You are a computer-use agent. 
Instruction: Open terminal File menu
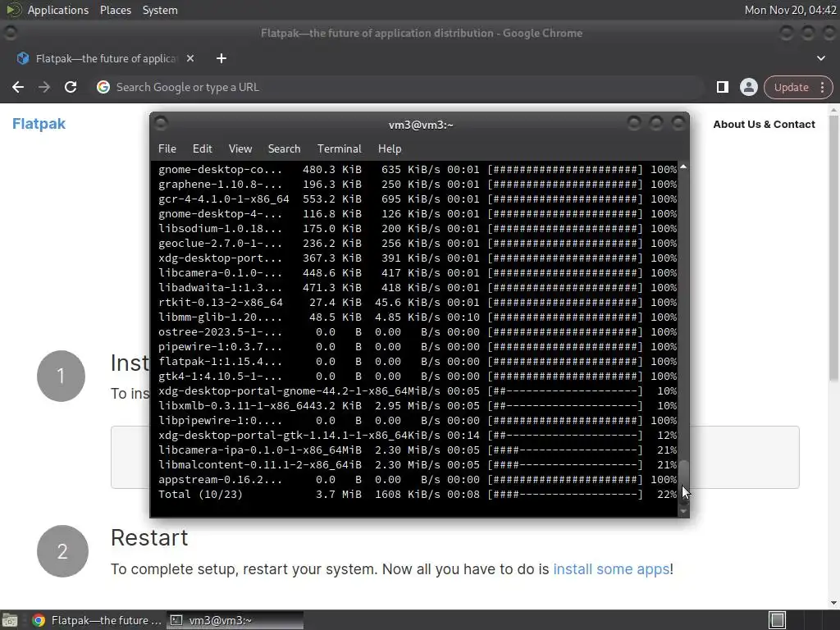pyautogui.click(x=167, y=149)
